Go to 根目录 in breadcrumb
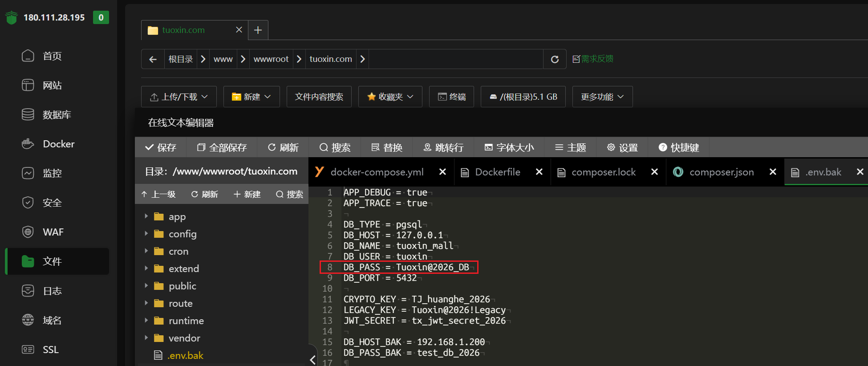 click(180, 59)
